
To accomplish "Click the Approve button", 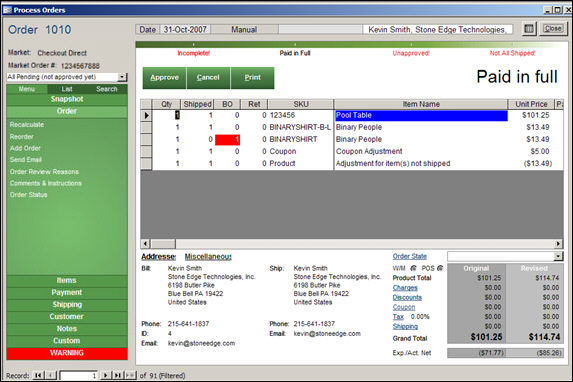I will coord(164,77).
